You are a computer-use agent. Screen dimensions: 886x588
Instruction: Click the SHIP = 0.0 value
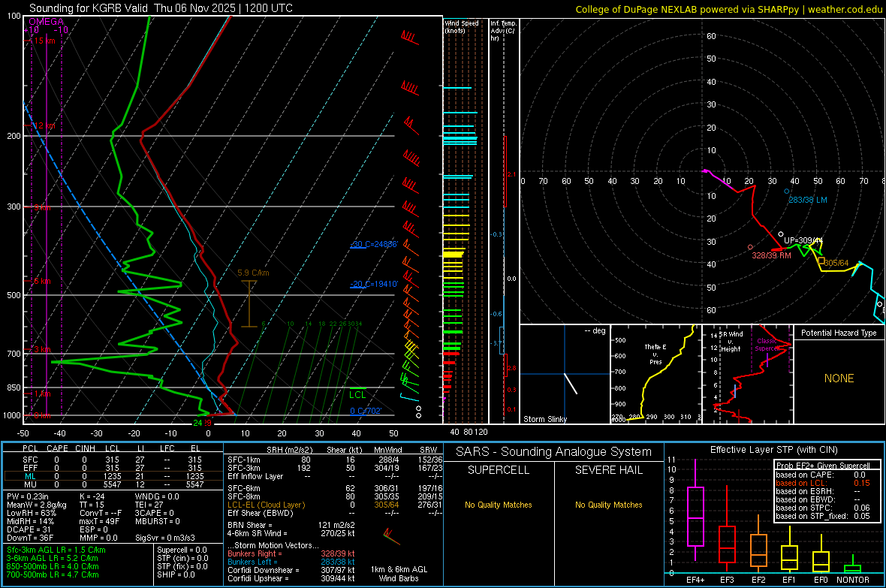176,574
